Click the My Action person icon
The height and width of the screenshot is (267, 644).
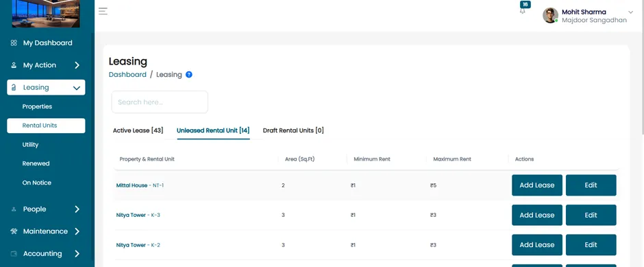(14, 65)
